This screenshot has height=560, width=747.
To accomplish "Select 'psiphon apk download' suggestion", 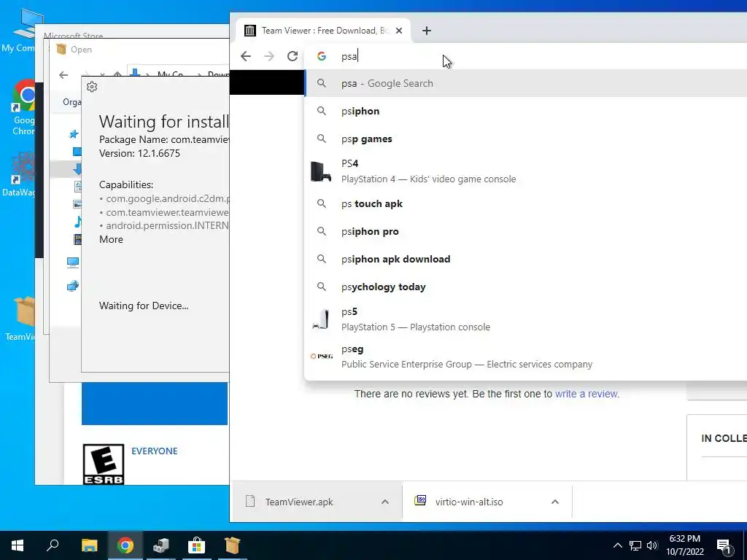I will (525, 259).
